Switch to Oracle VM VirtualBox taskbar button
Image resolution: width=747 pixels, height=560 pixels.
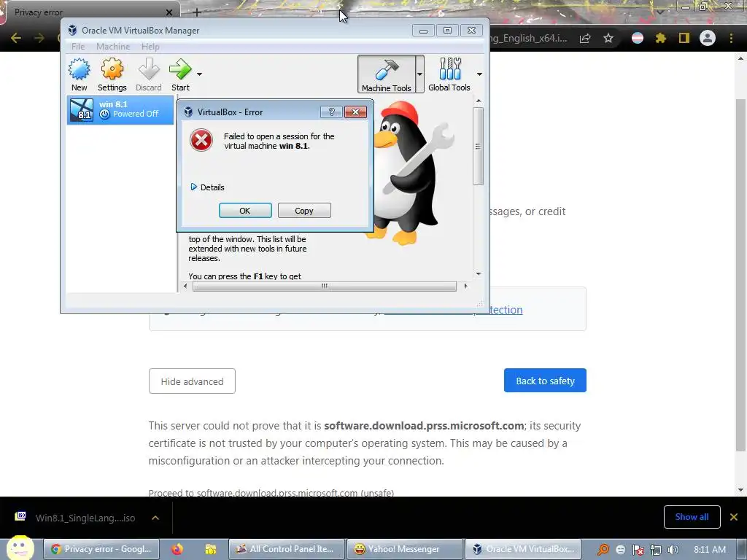click(x=523, y=549)
